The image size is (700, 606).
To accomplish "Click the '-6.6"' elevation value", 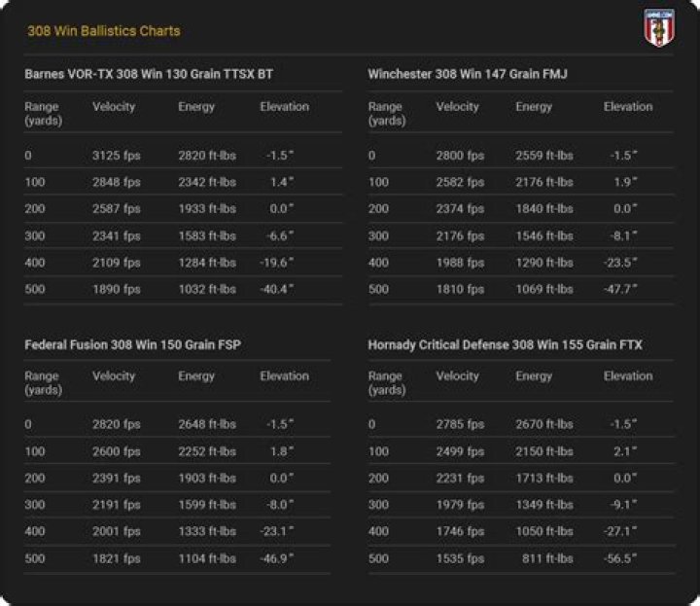I will coord(280,235).
